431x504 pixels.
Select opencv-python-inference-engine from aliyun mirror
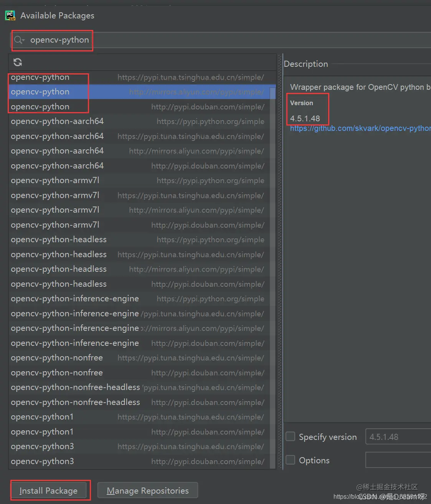click(139, 328)
